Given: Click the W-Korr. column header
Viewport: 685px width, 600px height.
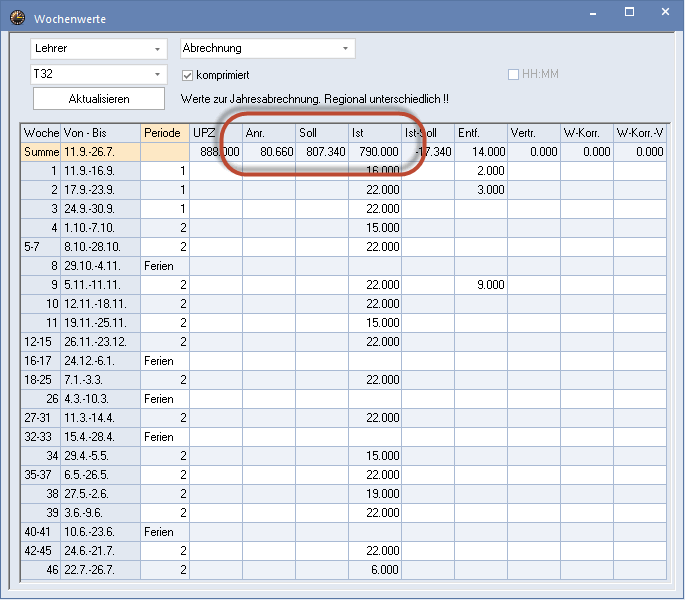Looking at the screenshot, I should 587,133.
